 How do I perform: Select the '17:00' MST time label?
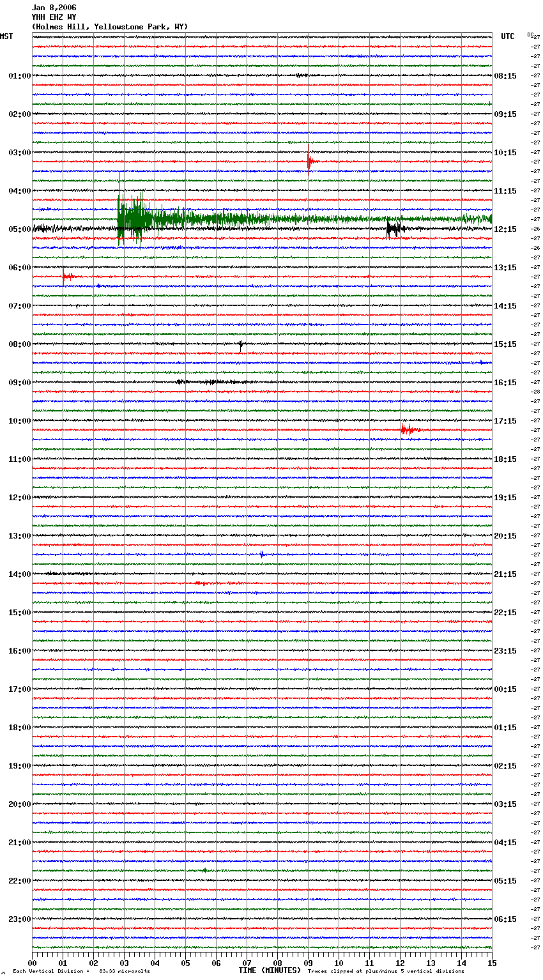click(20, 689)
